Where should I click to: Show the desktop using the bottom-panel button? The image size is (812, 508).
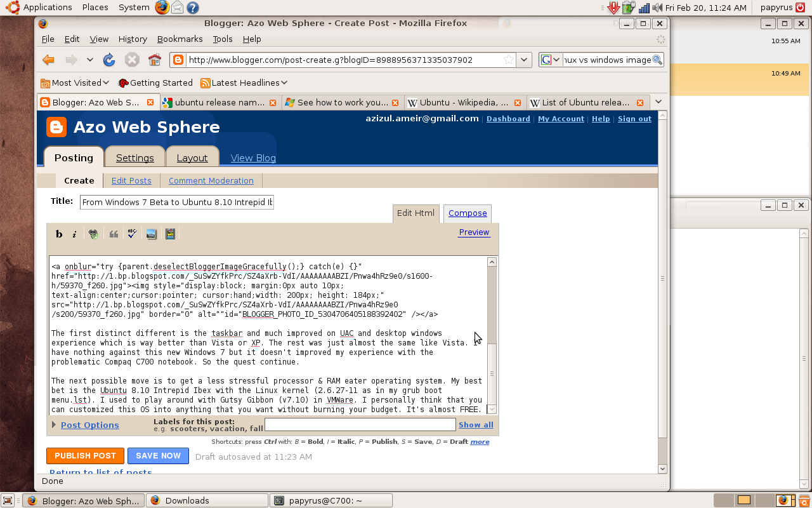pyautogui.click(x=8, y=500)
